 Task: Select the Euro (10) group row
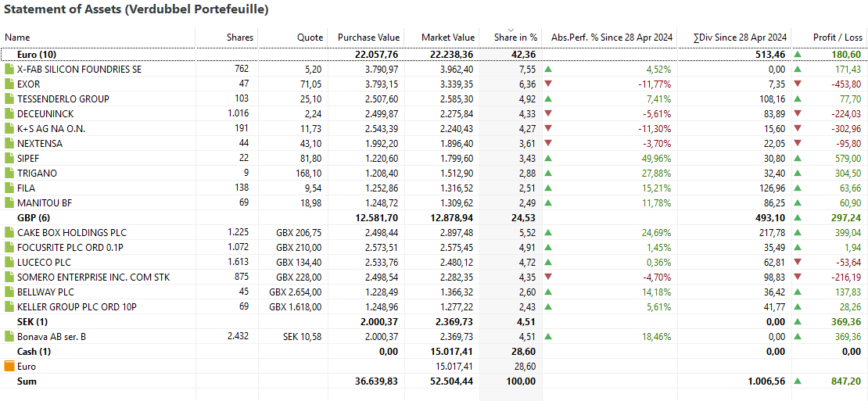[433, 54]
